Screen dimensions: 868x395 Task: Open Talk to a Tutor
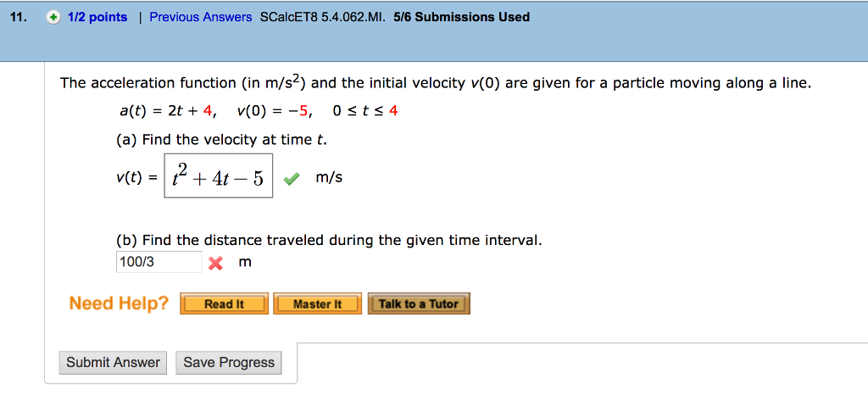pos(418,304)
